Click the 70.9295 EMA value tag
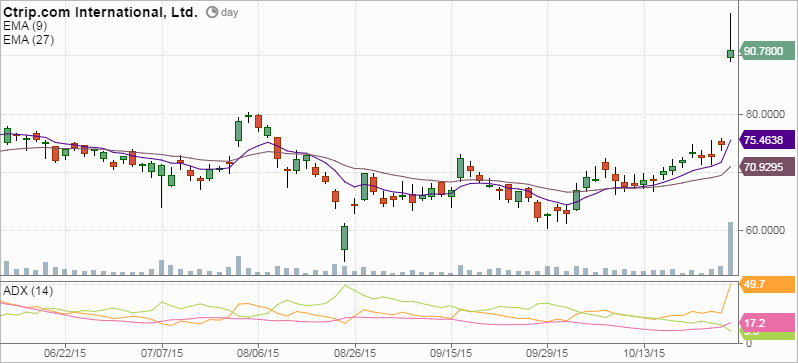 [766, 166]
